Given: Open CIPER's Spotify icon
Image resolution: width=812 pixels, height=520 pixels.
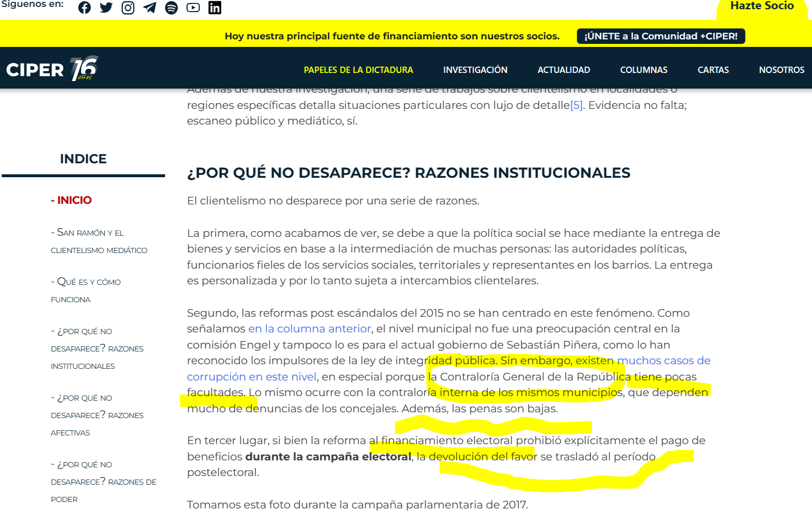Looking at the screenshot, I should tap(171, 8).
